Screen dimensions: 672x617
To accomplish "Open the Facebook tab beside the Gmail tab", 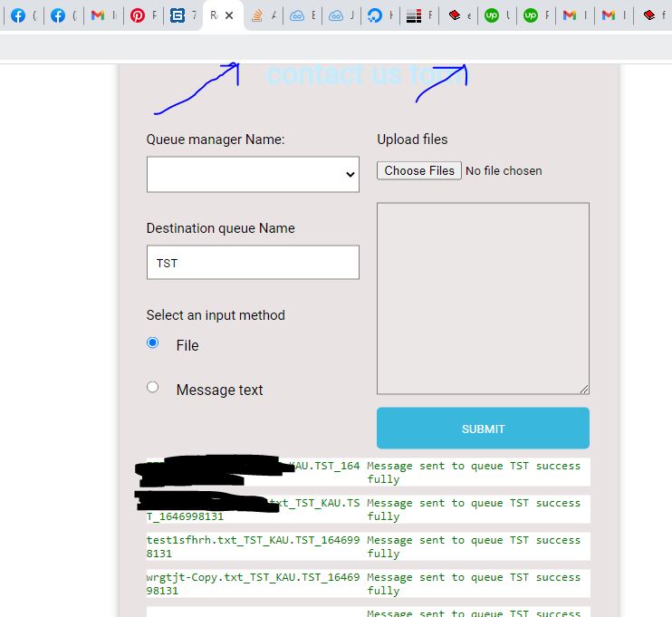I will 63,16.
